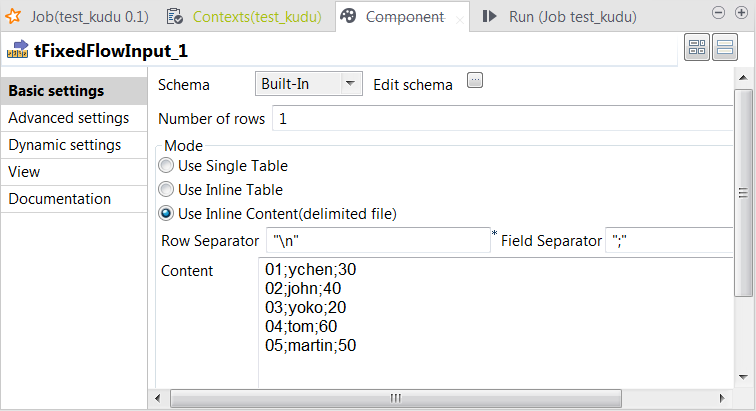Maximize the Component panel view
Screen dimensions: 756x411
point(741,11)
